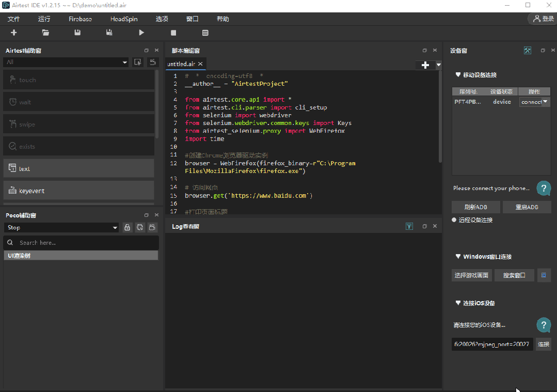Image resolution: width=557 pixels, height=392 pixels.
Task: Close the script editor panel
Action: pos(435,50)
